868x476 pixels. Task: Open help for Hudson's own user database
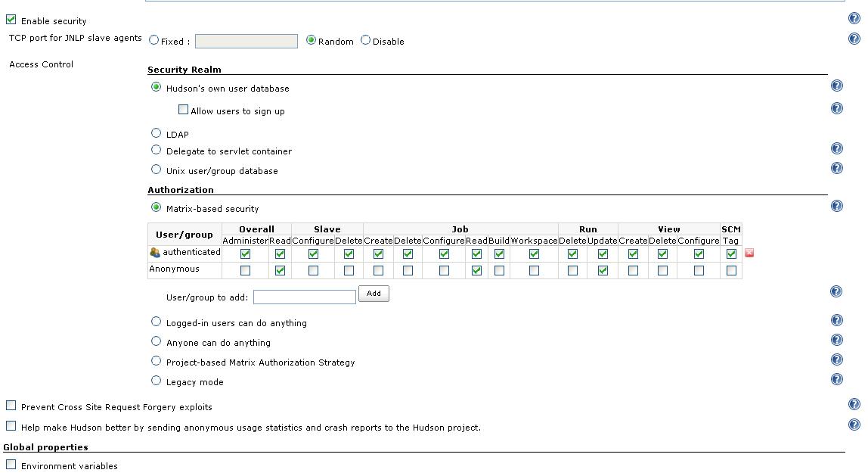click(x=837, y=86)
